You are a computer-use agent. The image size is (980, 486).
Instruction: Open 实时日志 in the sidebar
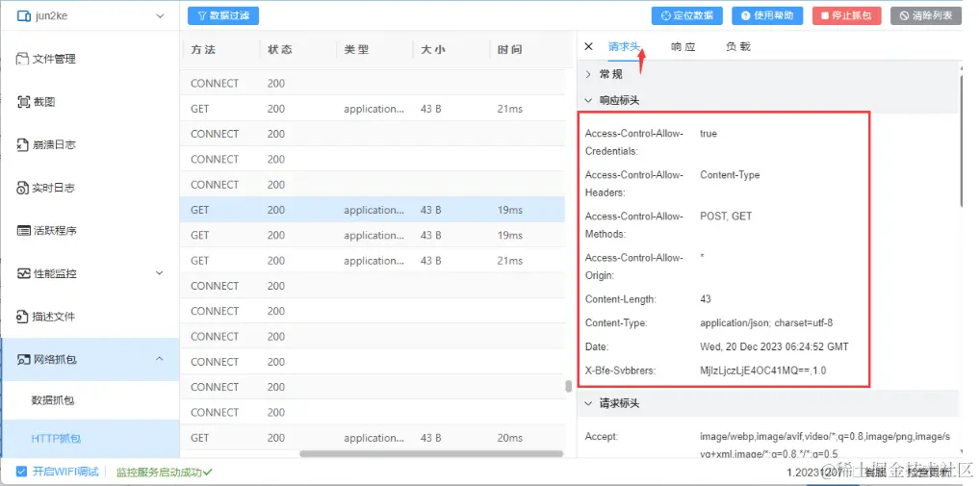(90, 188)
